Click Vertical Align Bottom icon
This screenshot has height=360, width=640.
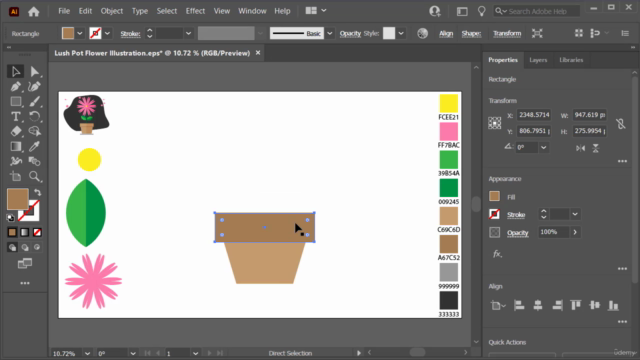pos(613,305)
